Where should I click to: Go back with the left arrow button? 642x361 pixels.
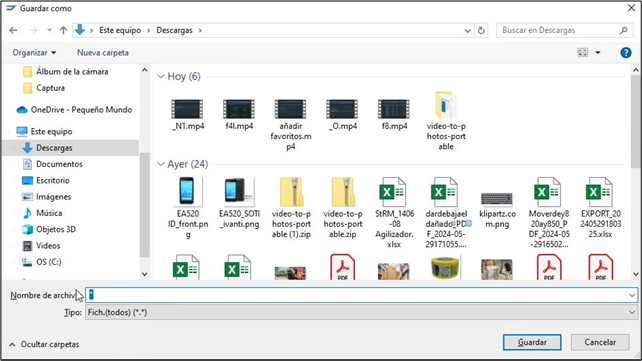pyautogui.click(x=13, y=30)
